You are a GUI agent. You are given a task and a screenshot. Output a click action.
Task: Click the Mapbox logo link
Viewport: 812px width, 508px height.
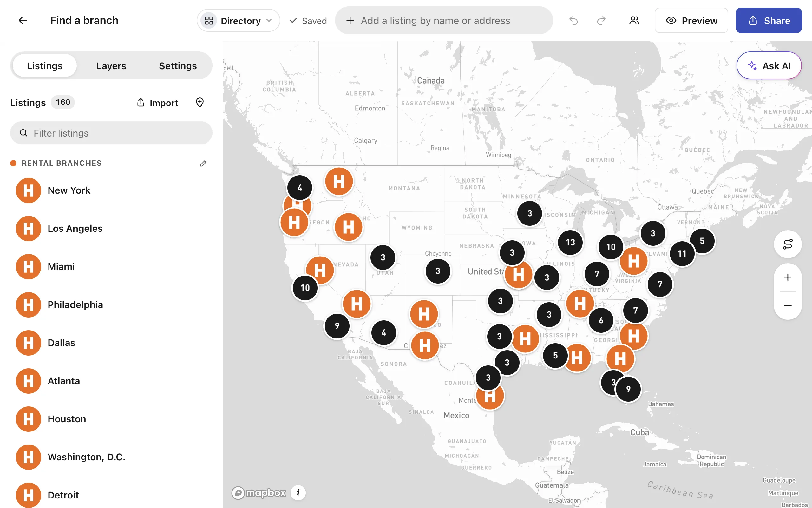tap(259, 493)
